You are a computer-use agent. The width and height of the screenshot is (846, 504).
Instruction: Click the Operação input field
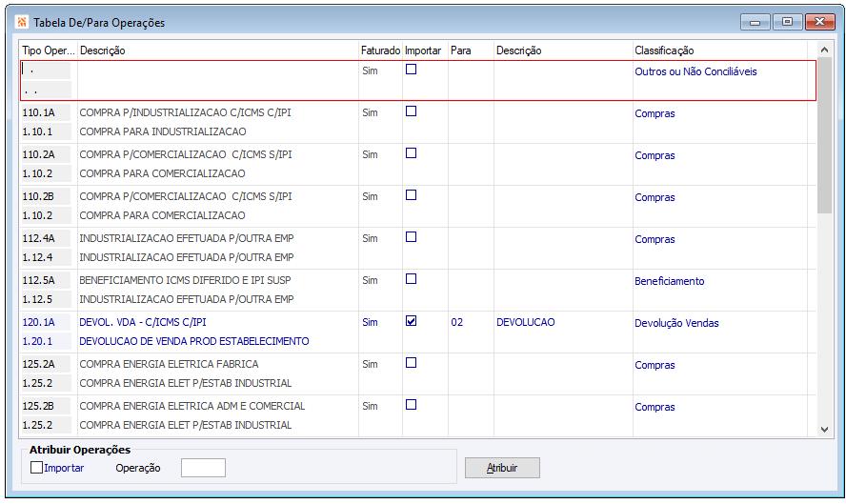click(x=203, y=468)
